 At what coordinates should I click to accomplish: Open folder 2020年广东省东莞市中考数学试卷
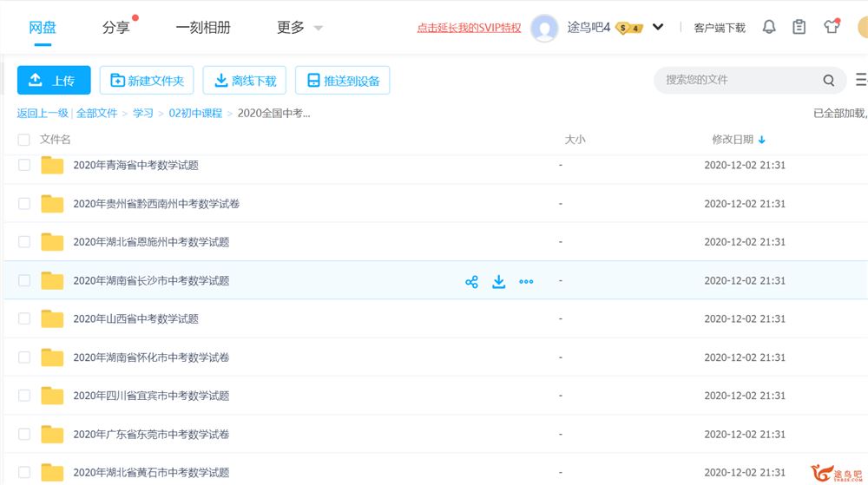[151, 434]
